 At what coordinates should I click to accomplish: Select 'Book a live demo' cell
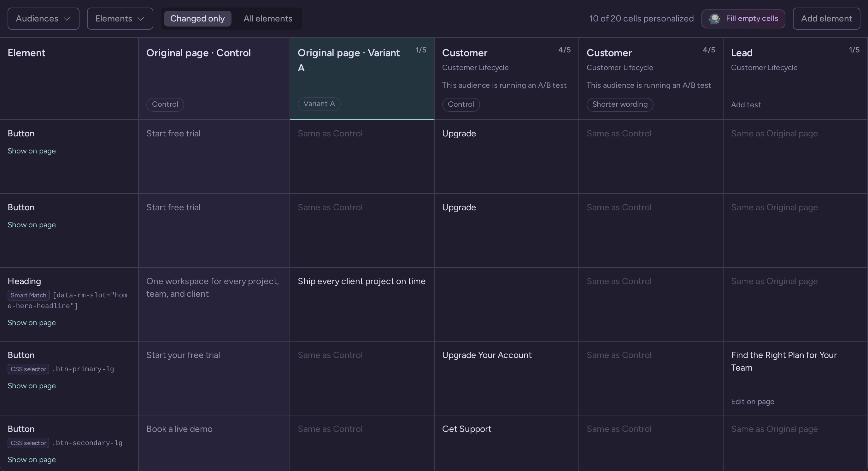click(x=214, y=443)
